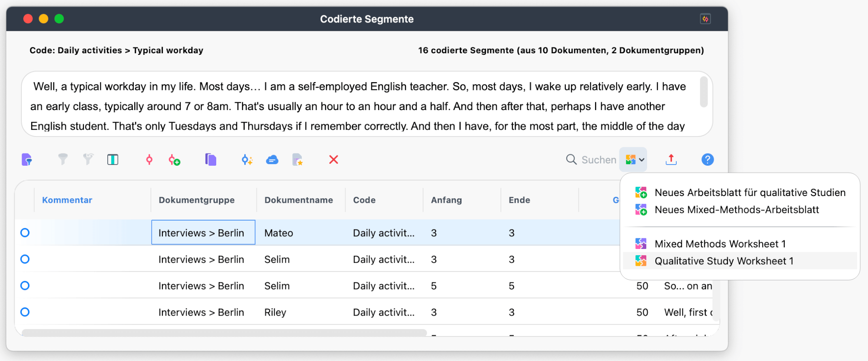Image resolution: width=868 pixels, height=361 pixels.
Task: Click the red X delete icon
Action: click(333, 160)
